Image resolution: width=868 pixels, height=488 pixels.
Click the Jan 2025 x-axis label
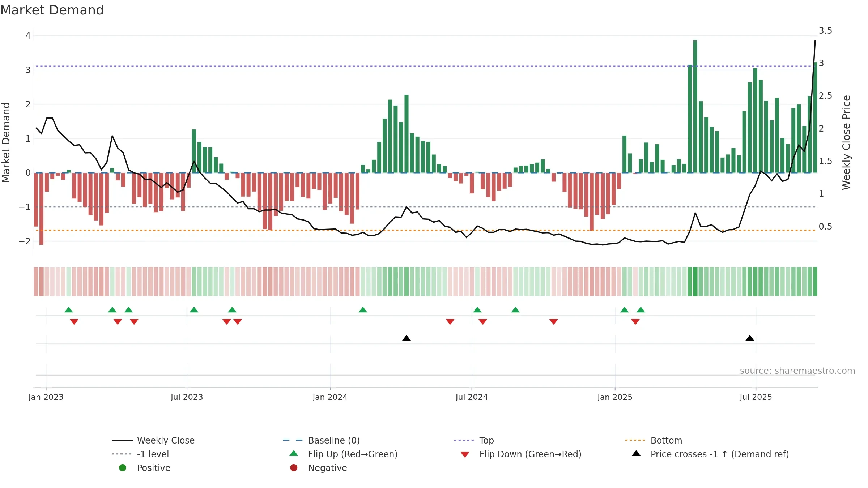pyautogui.click(x=615, y=397)
